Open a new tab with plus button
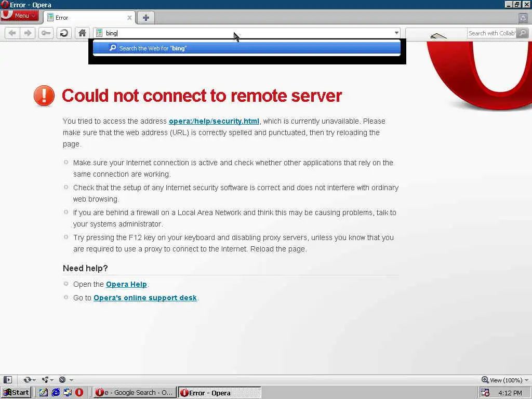The width and height of the screenshot is (532, 399). (x=146, y=18)
